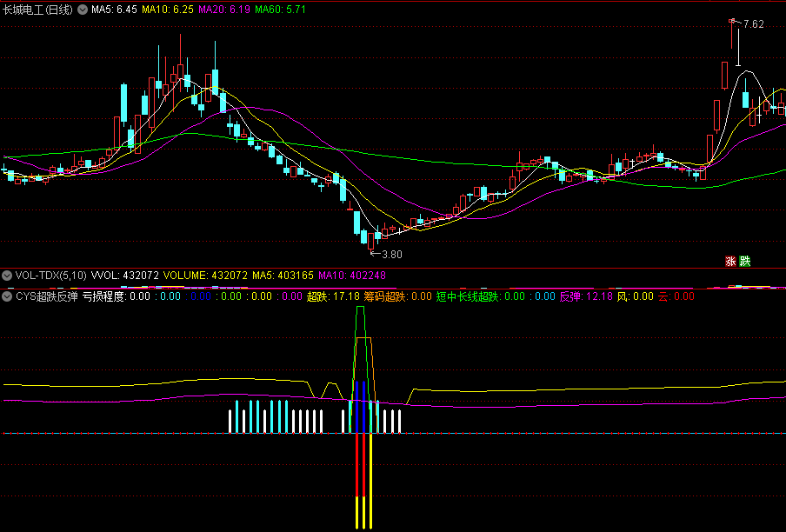This screenshot has width=786, height=532.
Task: Click the 7.62 high price marker
Action: [754, 24]
